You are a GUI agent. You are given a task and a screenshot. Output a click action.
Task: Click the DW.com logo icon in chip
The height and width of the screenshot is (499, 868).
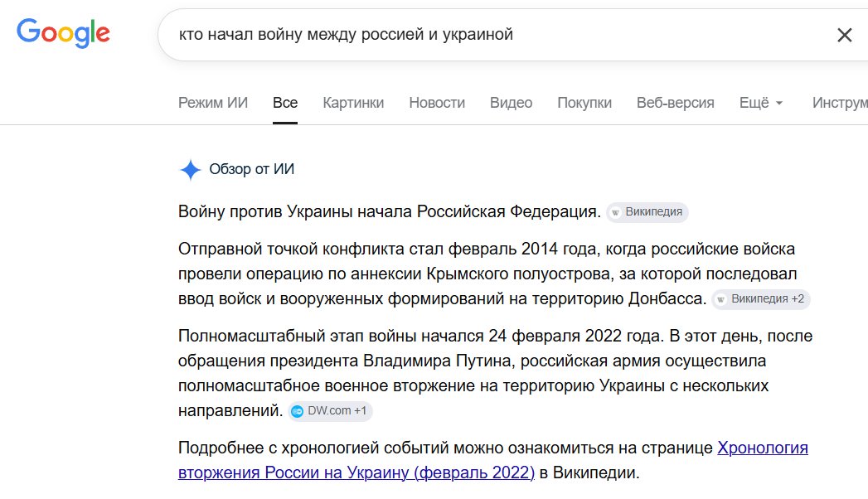pyautogui.click(x=298, y=411)
